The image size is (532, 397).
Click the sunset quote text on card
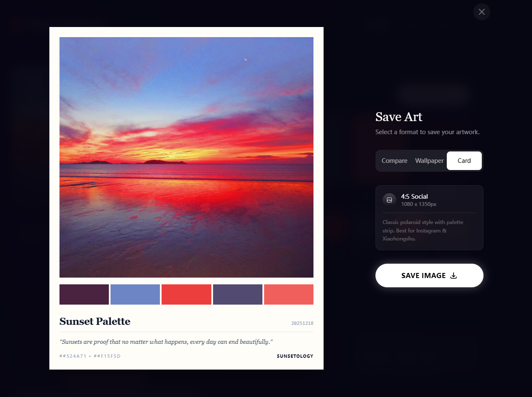[166, 342]
